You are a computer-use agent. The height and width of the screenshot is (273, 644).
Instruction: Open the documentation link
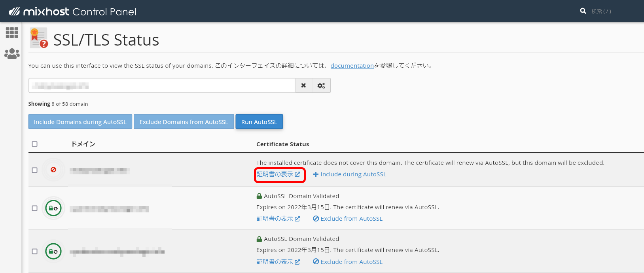352,66
